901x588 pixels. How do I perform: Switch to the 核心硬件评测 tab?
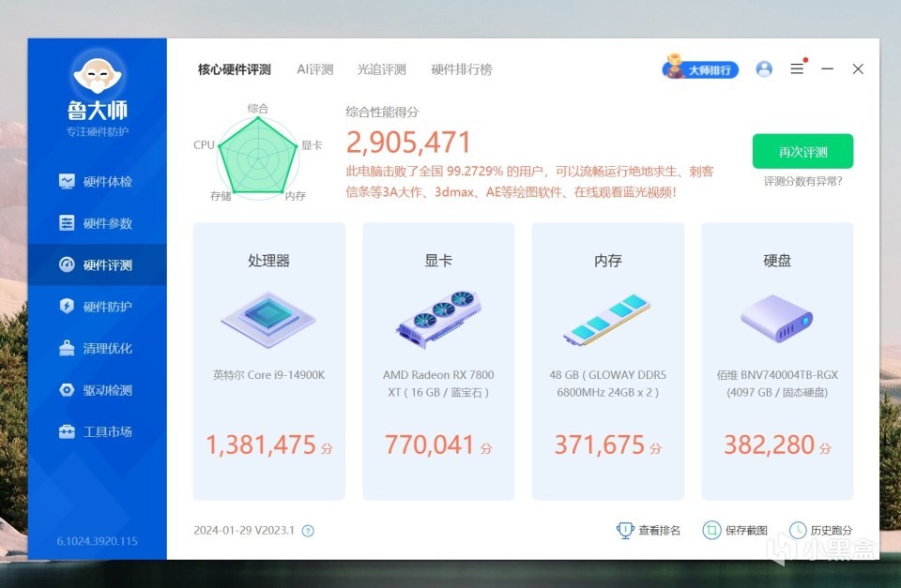(235, 69)
